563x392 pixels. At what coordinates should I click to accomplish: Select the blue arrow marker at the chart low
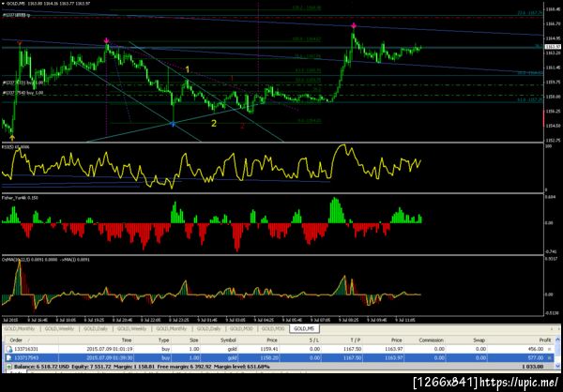pyautogui.click(x=173, y=124)
